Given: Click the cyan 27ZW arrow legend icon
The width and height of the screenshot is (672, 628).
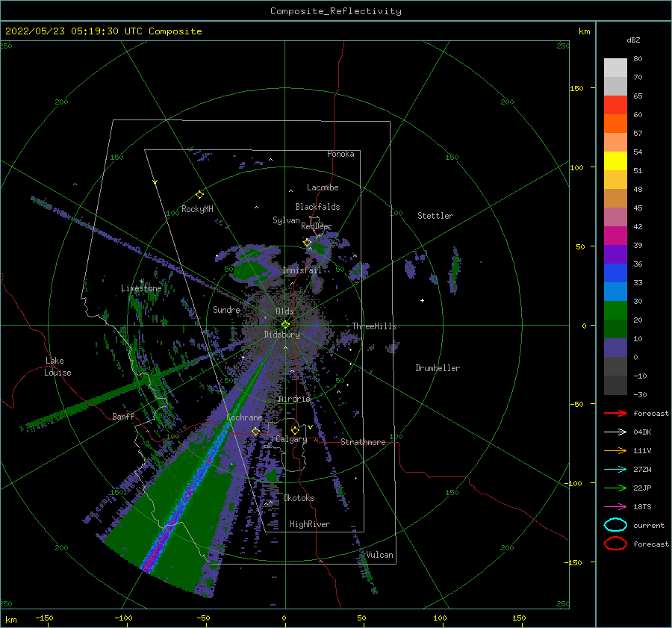Looking at the screenshot, I should [x=615, y=470].
